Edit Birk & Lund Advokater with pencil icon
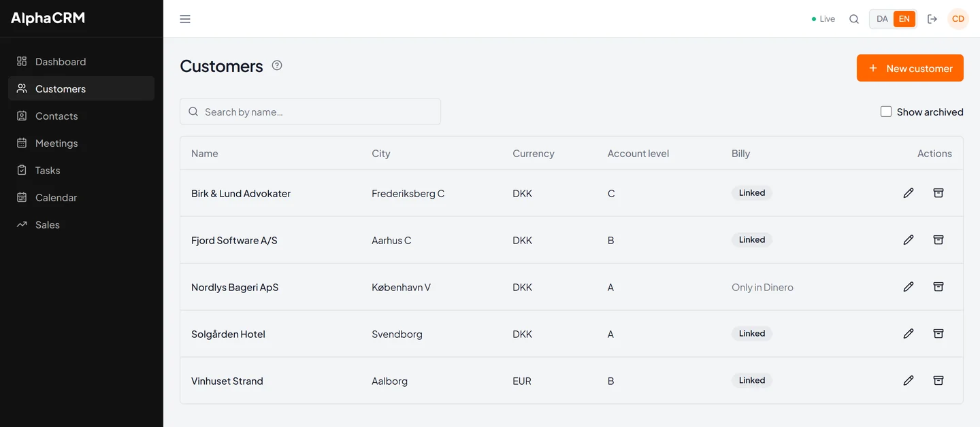This screenshot has height=427, width=980. [x=909, y=193]
